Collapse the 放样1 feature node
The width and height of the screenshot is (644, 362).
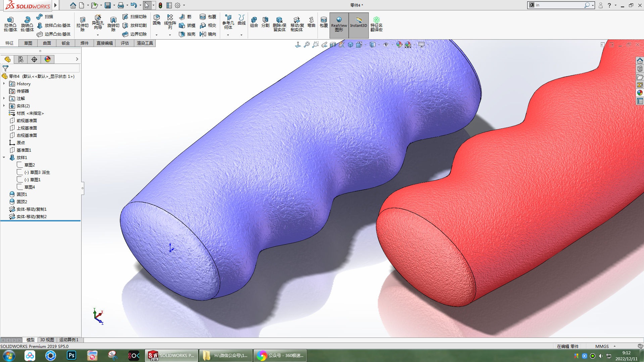pyautogui.click(x=4, y=157)
